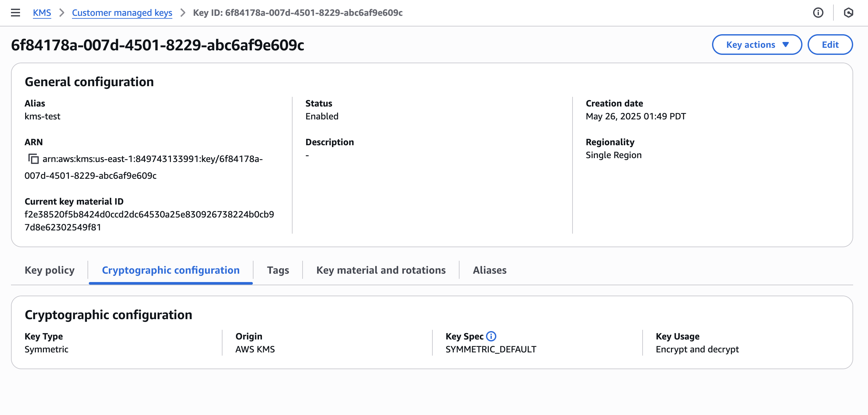
Task: Switch to the Key policy tab
Action: coord(49,270)
